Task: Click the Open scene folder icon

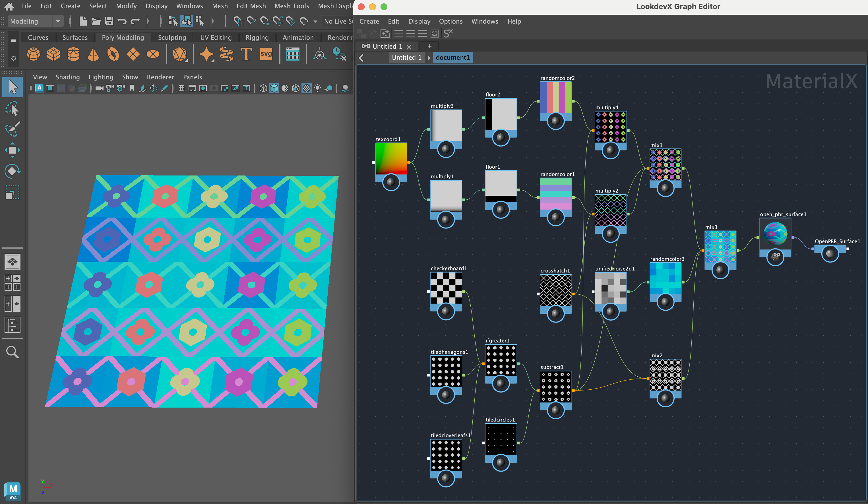Action: tap(96, 21)
